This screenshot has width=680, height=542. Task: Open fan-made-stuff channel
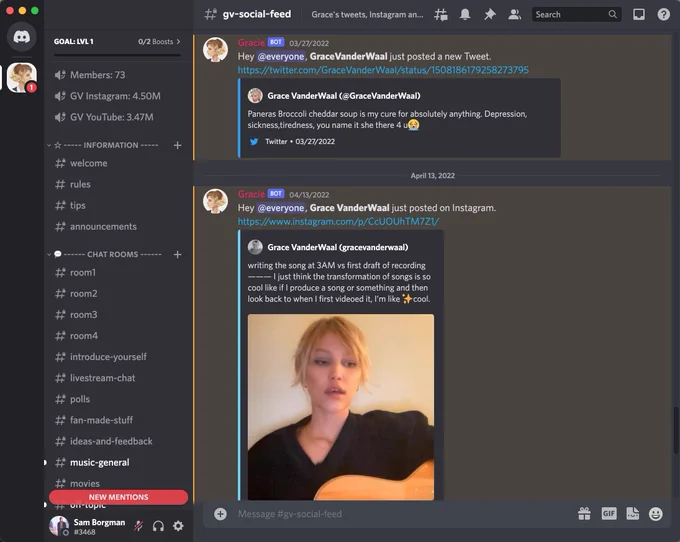[117, 420]
